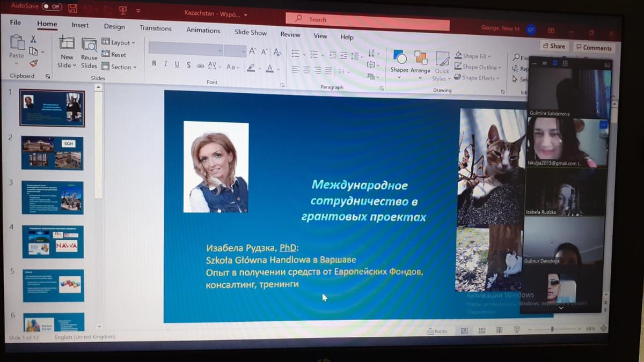Toggle text Shadow formatting
The height and width of the screenshot is (362, 644).
pos(188,65)
